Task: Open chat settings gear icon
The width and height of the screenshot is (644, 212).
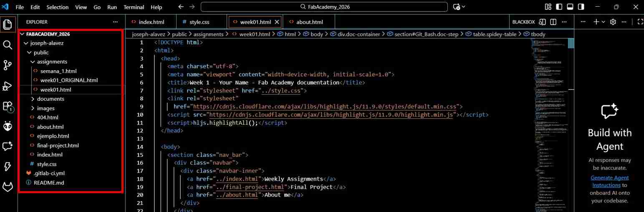Action: pos(613,22)
